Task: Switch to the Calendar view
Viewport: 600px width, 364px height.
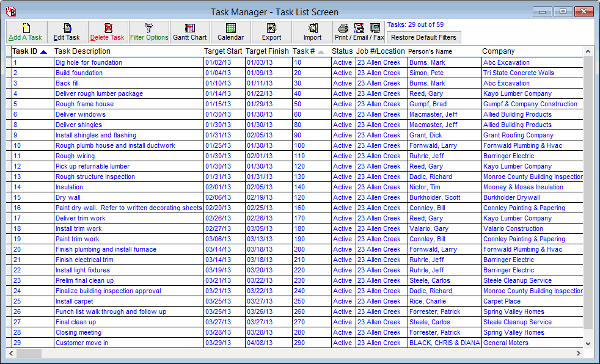Action: (x=230, y=32)
